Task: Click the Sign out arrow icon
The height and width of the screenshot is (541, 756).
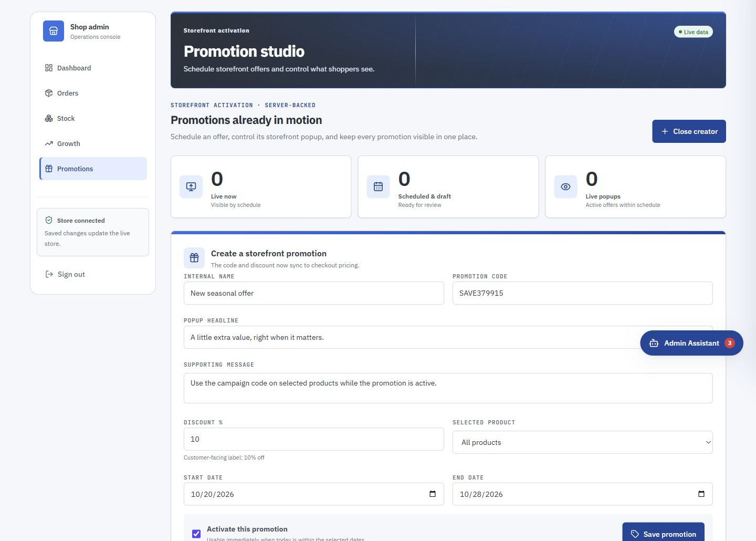Action: pos(49,274)
